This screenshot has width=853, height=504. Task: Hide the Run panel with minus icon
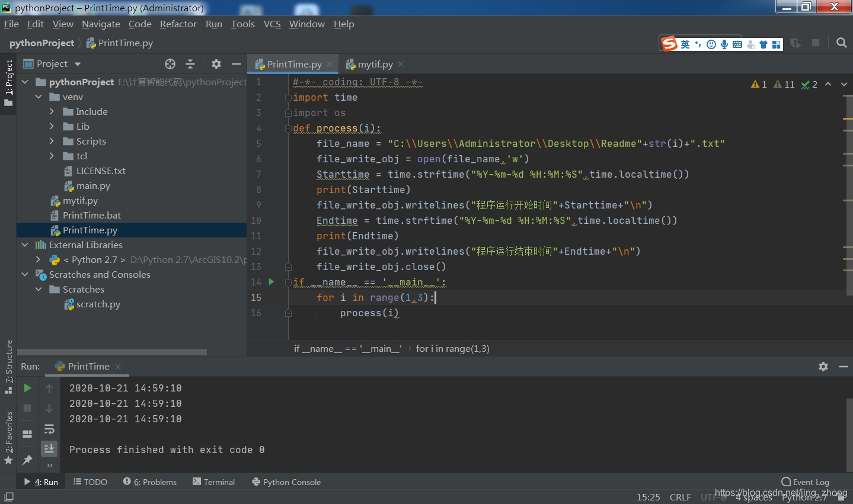click(844, 367)
